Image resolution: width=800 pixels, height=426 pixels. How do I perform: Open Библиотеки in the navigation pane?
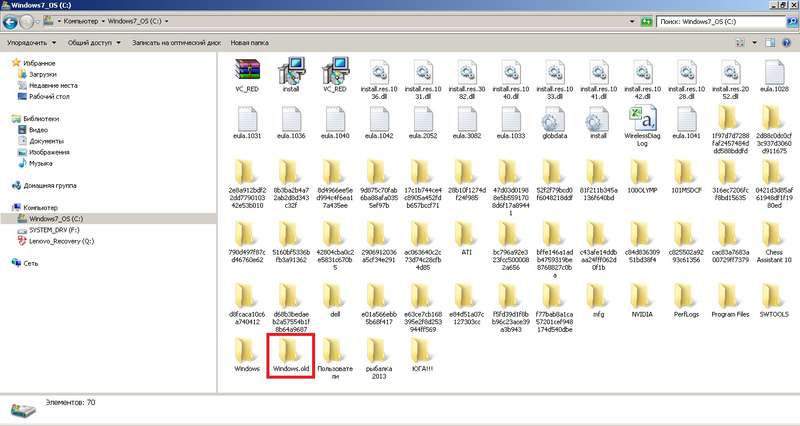coord(41,118)
